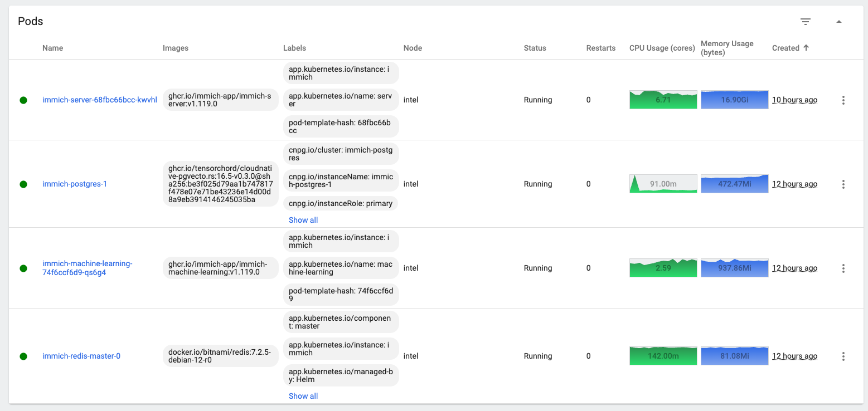The image size is (868, 411).
Task: Collapse the Pods card with the arrow
Action: (x=838, y=22)
